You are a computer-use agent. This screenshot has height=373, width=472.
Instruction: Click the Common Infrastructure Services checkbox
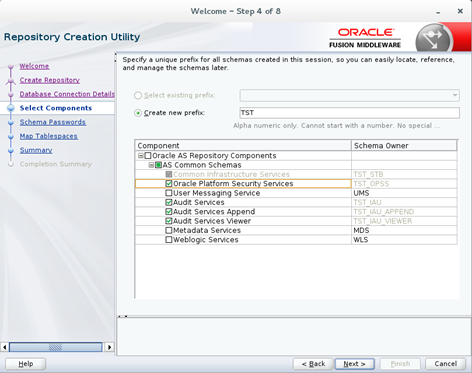point(169,174)
